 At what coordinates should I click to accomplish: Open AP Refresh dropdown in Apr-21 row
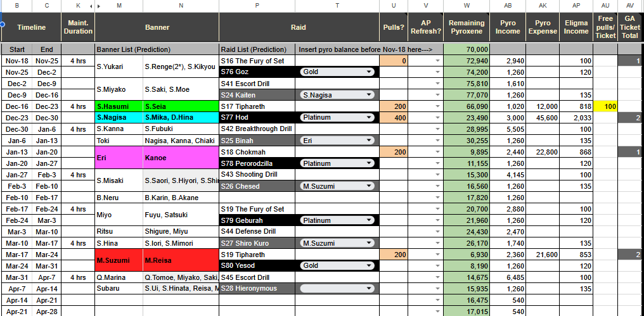click(x=437, y=312)
